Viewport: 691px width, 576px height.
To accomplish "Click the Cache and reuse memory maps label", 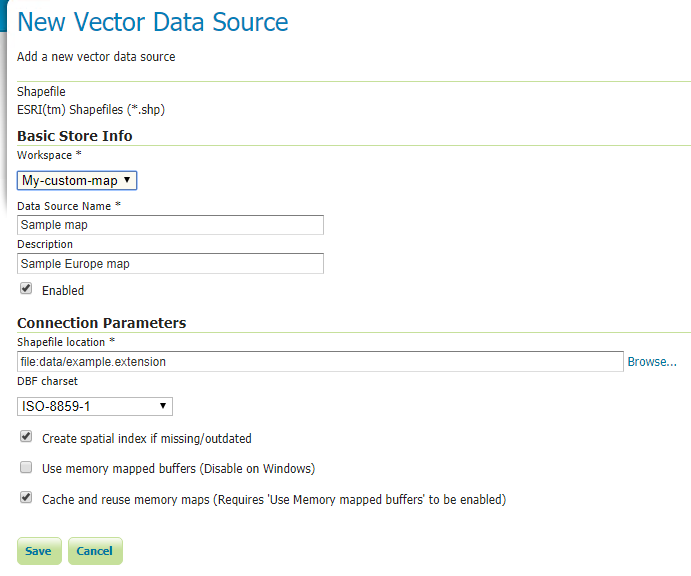I will [x=274, y=500].
